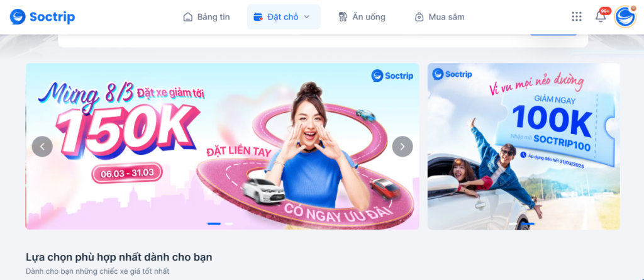Show previous banner with left arrow
This screenshot has height=280, width=644.
42,147
